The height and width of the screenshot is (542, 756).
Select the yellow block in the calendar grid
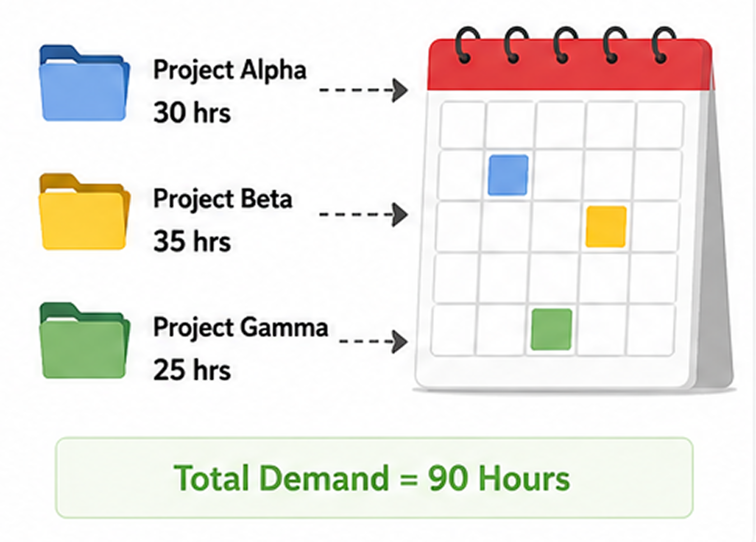coord(606,227)
